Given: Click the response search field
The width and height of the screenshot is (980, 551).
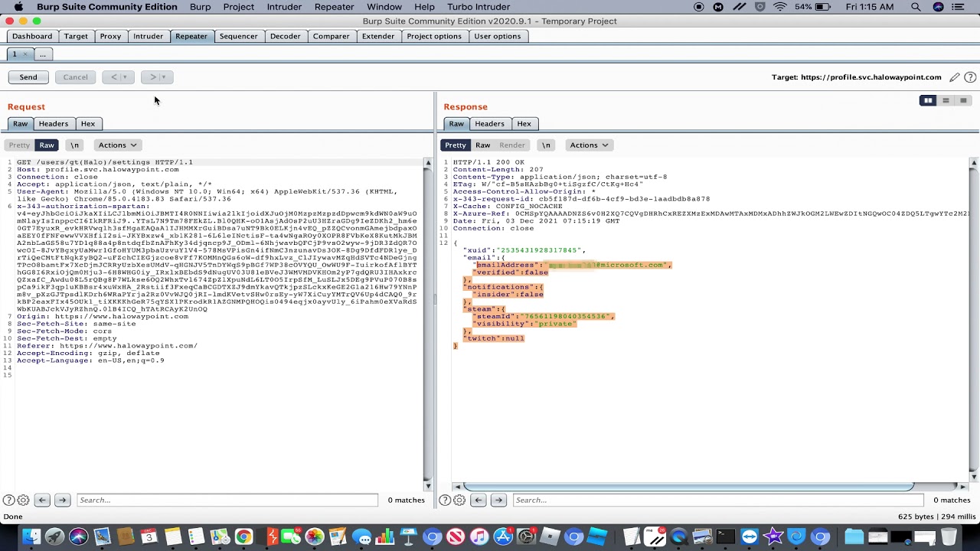Looking at the screenshot, I should [717, 500].
